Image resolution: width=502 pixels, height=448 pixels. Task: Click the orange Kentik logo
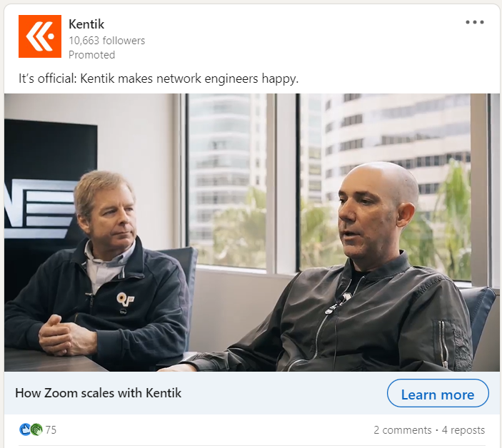point(40,36)
